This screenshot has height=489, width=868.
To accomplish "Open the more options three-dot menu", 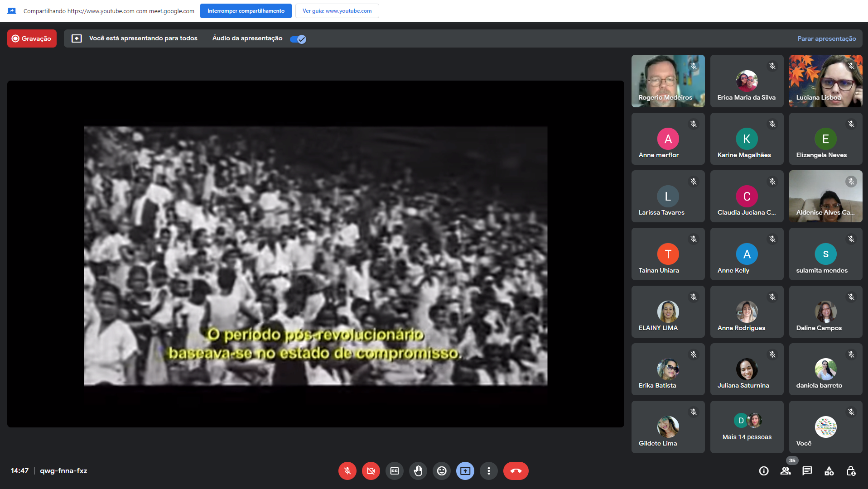I will [488, 471].
